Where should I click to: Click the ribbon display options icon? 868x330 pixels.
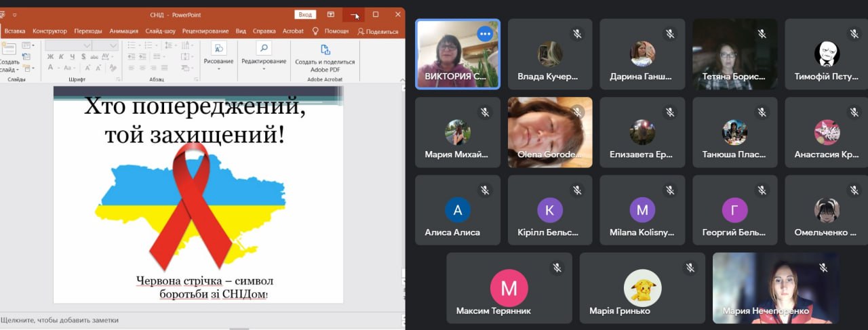tap(331, 14)
